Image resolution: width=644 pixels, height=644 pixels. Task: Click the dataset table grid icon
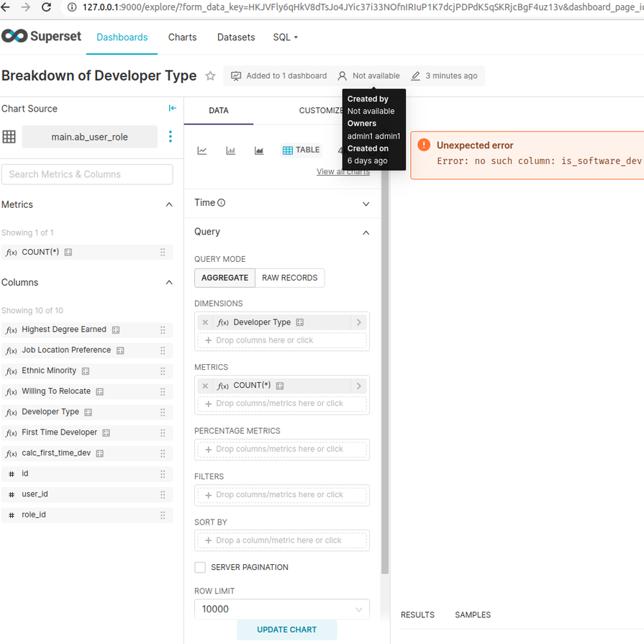(x=9, y=137)
